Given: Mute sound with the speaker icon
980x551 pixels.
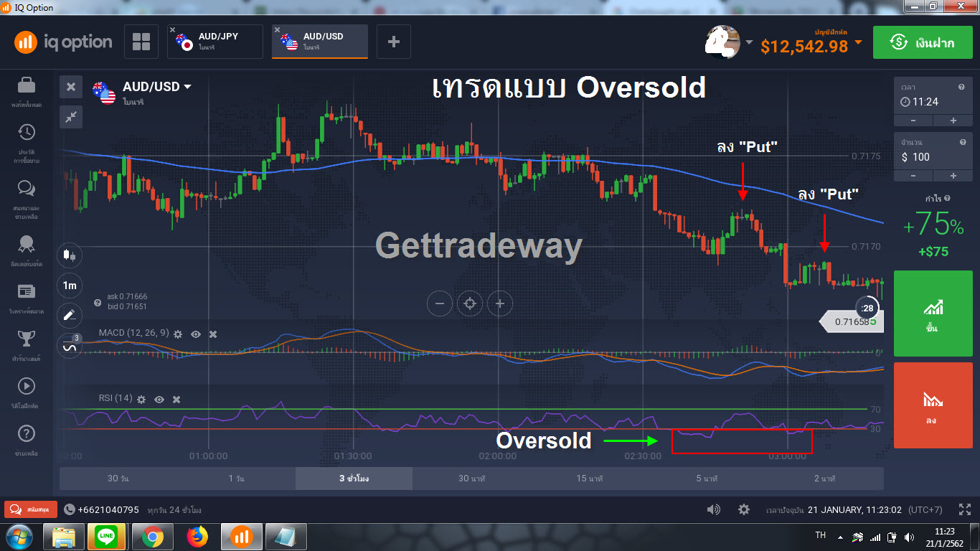Looking at the screenshot, I should pyautogui.click(x=713, y=509).
